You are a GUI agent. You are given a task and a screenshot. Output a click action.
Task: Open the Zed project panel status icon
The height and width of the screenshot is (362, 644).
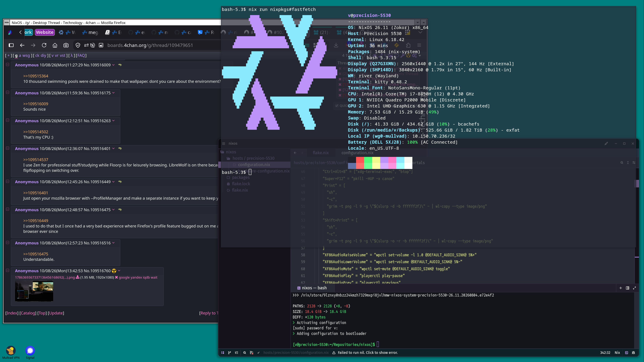pyautogui.click(x=223, y=352)
